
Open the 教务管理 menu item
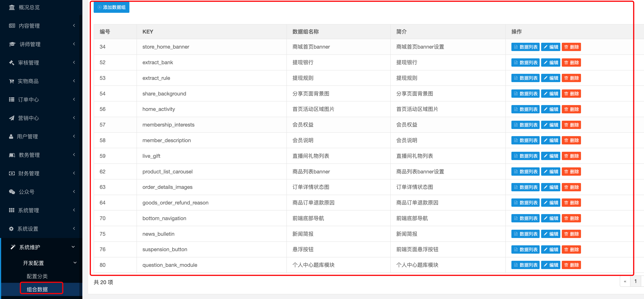point(41,155)
